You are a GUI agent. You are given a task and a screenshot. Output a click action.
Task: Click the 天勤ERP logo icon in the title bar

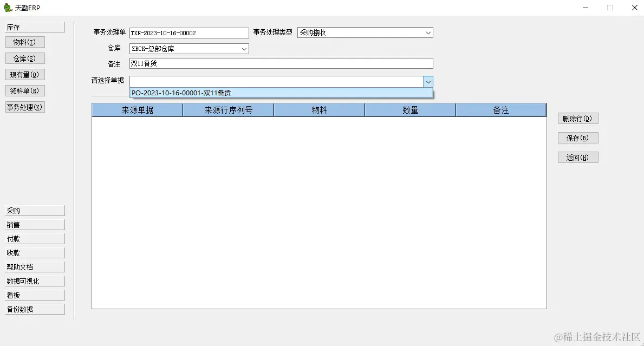click(x=8, y=8)
